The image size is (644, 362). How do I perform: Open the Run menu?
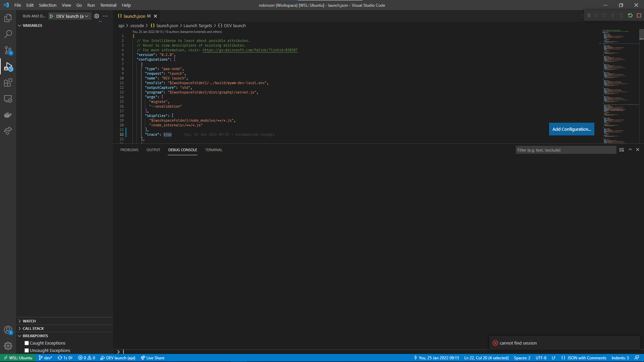(x=91, y=5)
